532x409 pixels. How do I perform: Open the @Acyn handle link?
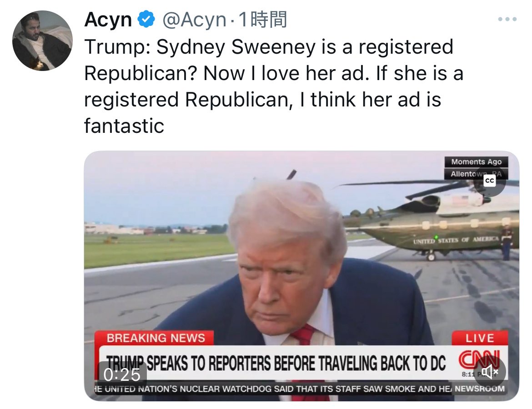[x=194, y=20]
